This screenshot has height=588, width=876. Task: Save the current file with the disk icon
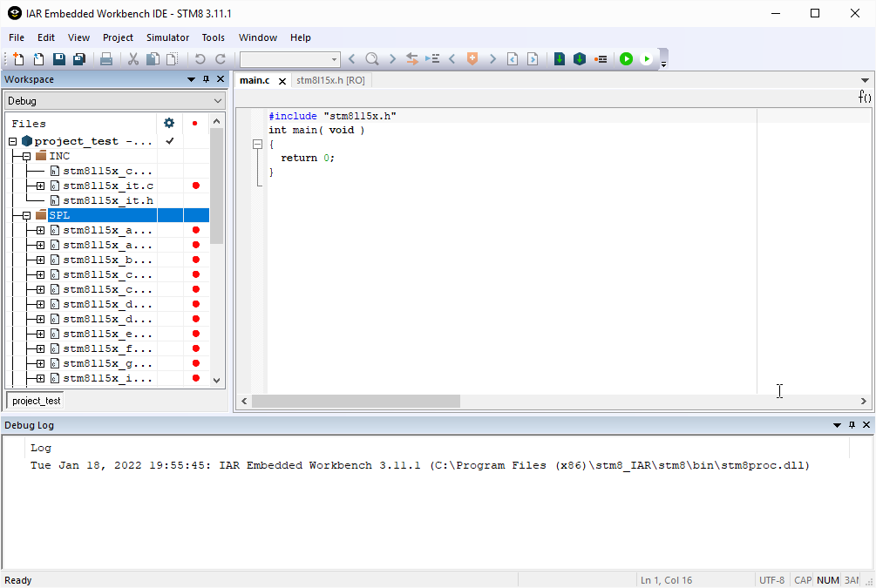click(58, 58)
